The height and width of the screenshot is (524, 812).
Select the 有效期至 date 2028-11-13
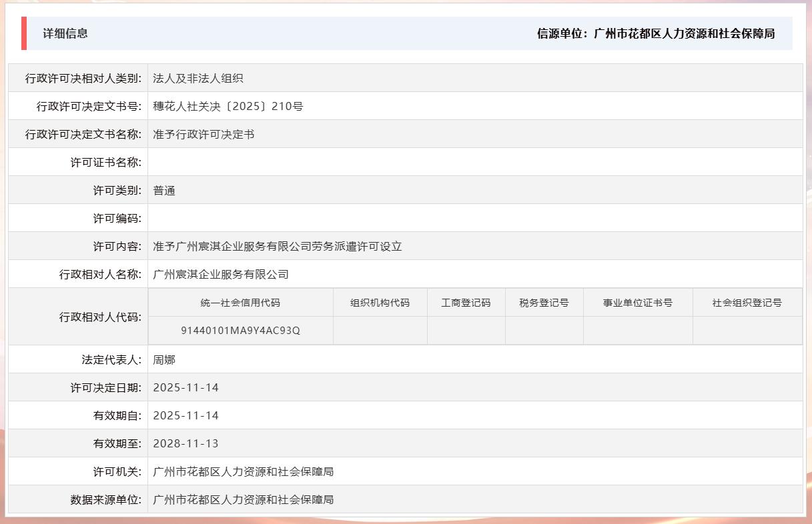coord(185,443)
